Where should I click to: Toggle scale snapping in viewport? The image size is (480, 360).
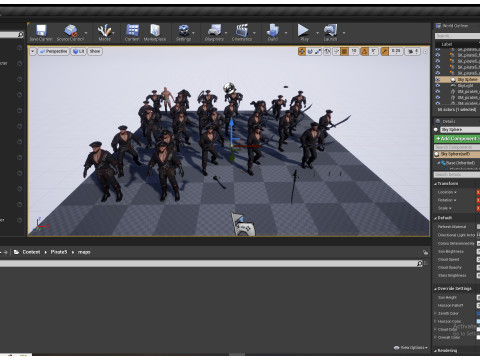coord(385,51)
